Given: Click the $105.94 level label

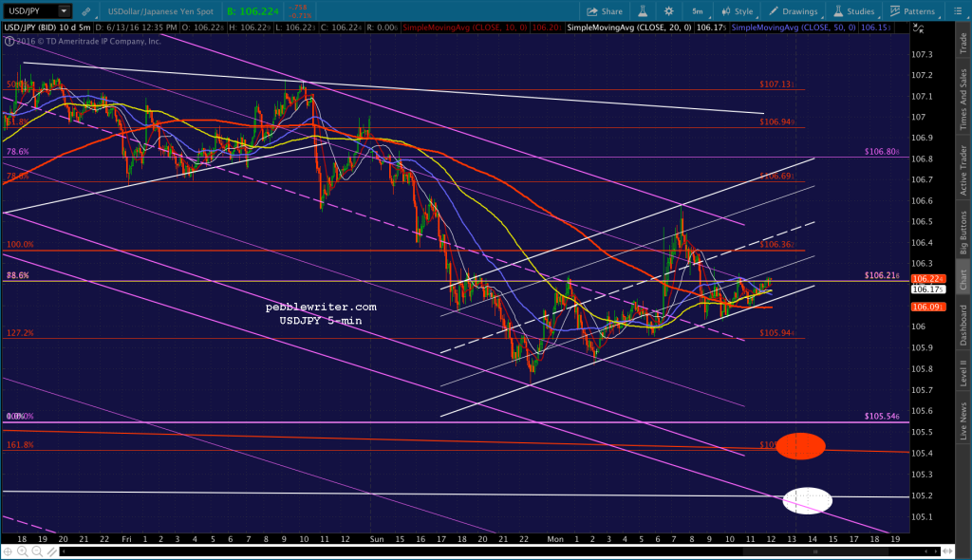Looking at the screenshot, I should pyautogui.click(x=776, y=334).
